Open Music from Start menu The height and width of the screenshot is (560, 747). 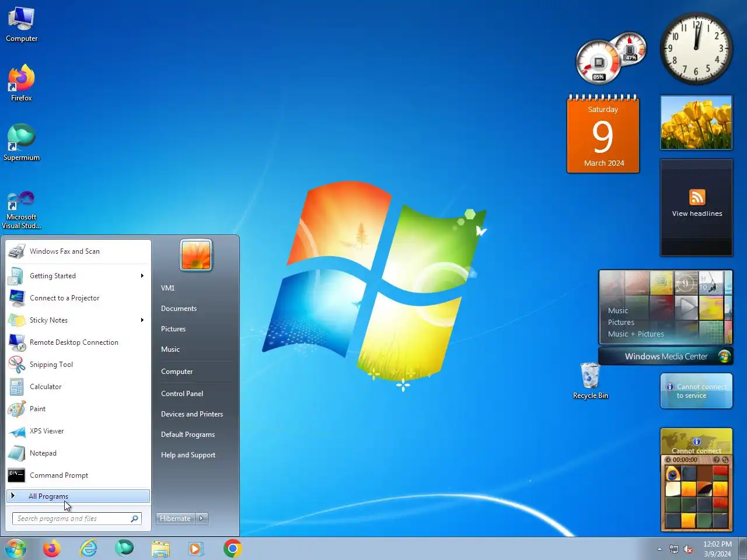[170, 349]
